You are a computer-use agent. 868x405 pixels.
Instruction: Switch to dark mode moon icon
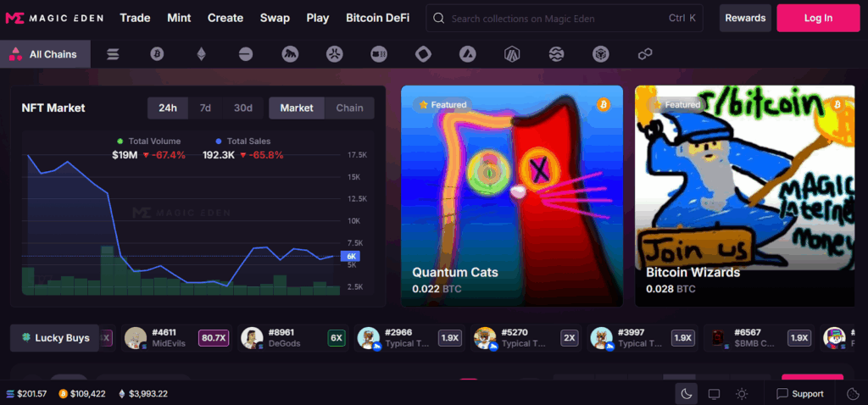(x=687, y=394)
